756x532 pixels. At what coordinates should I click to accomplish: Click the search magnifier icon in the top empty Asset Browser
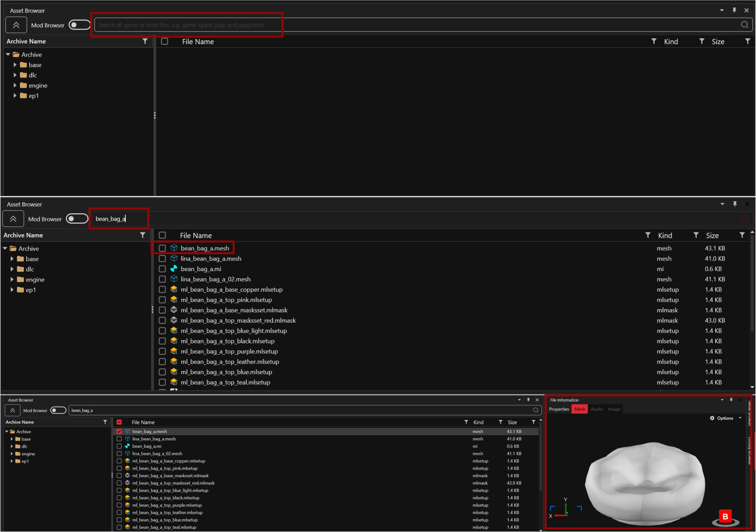[744, 25]
